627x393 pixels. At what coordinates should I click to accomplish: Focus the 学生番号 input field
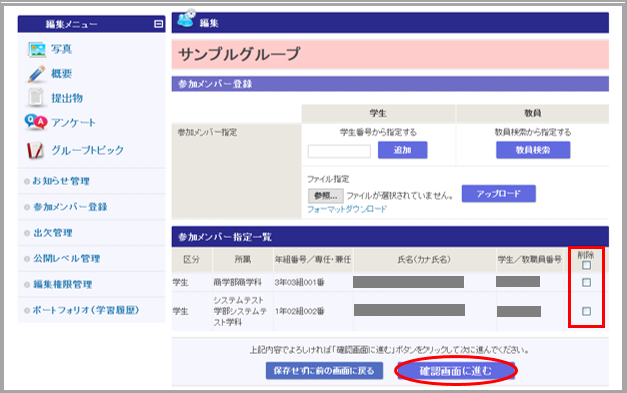click(339, 151)
